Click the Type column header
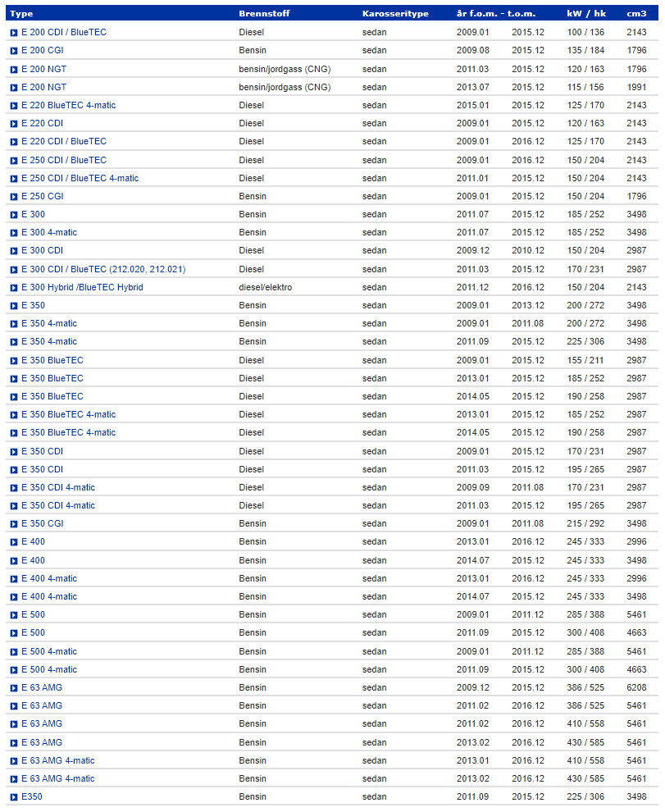Viewport: 665px width, 812px height. point(21,13)
